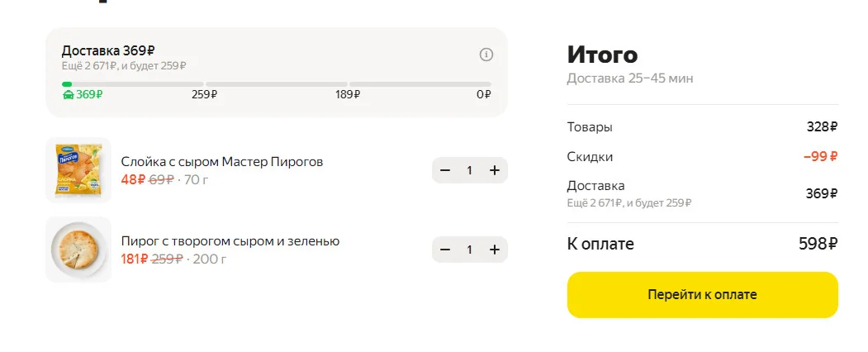Click the delivery progress bar
The height and width of the screenshot is (352, 868).
(276, 84)
